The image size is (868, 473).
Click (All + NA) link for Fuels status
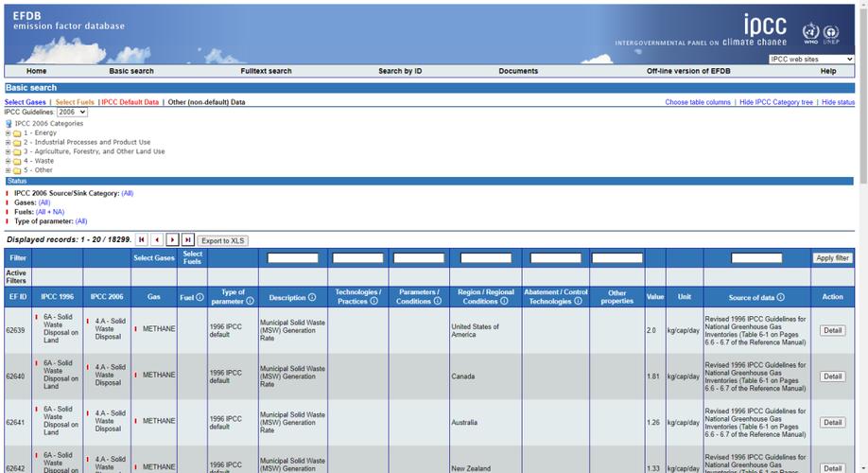50,212
